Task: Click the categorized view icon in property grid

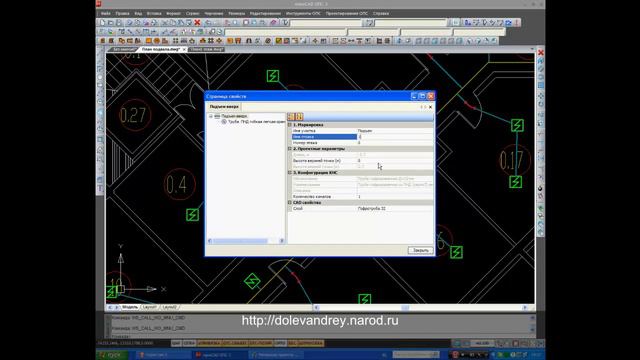Action: point(291,117)
